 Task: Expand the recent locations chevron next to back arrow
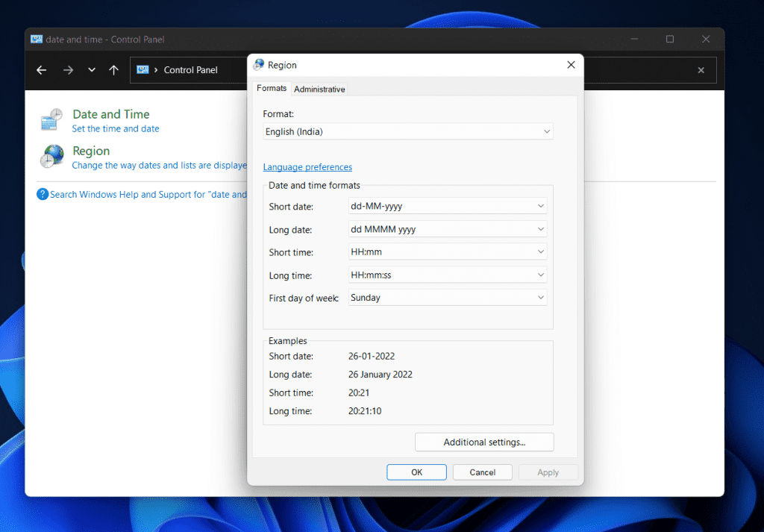point(91,69)
